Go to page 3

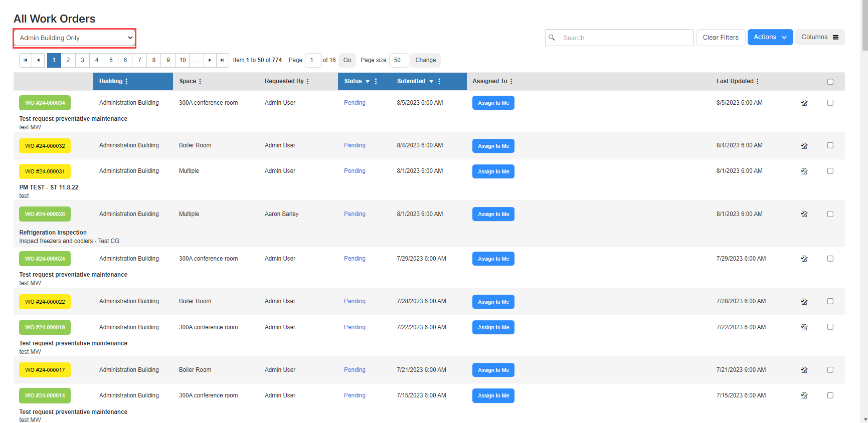click(x=82, y=60)
